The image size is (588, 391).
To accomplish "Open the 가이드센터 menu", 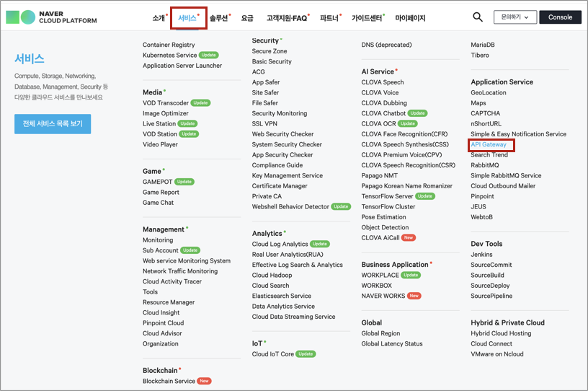I will click(x=367, y=18).
